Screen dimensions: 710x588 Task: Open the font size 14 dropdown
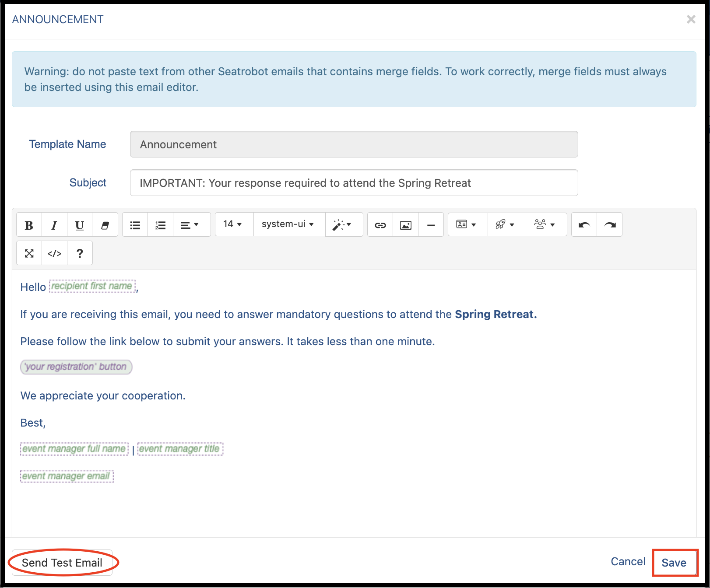(x=233, y=224)
